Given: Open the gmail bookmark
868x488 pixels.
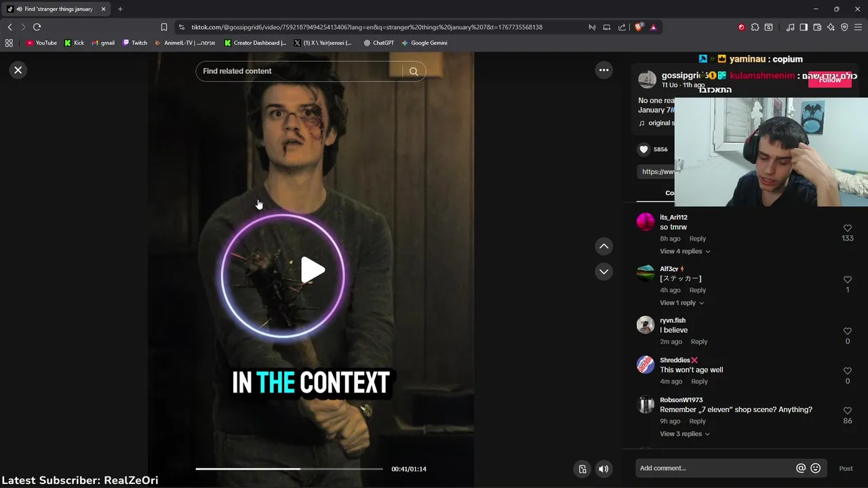Looking at the screenshot, I should [x=103, y=43].
